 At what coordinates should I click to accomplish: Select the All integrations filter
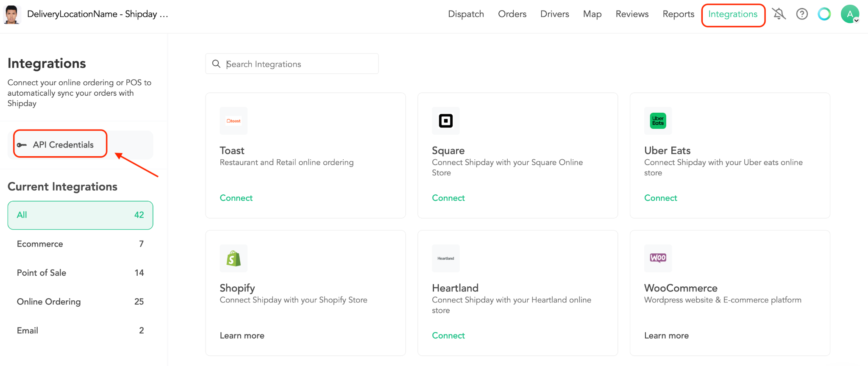pos(80,215)
